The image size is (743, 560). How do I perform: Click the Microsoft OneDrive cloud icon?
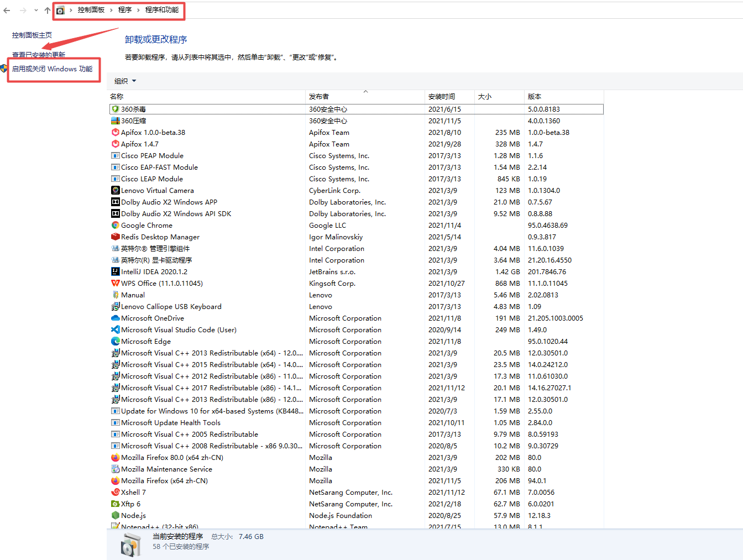(116, 318)
